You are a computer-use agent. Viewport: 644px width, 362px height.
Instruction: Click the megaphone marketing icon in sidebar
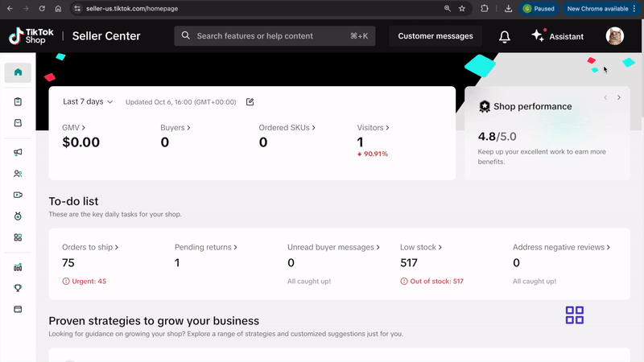18,152
